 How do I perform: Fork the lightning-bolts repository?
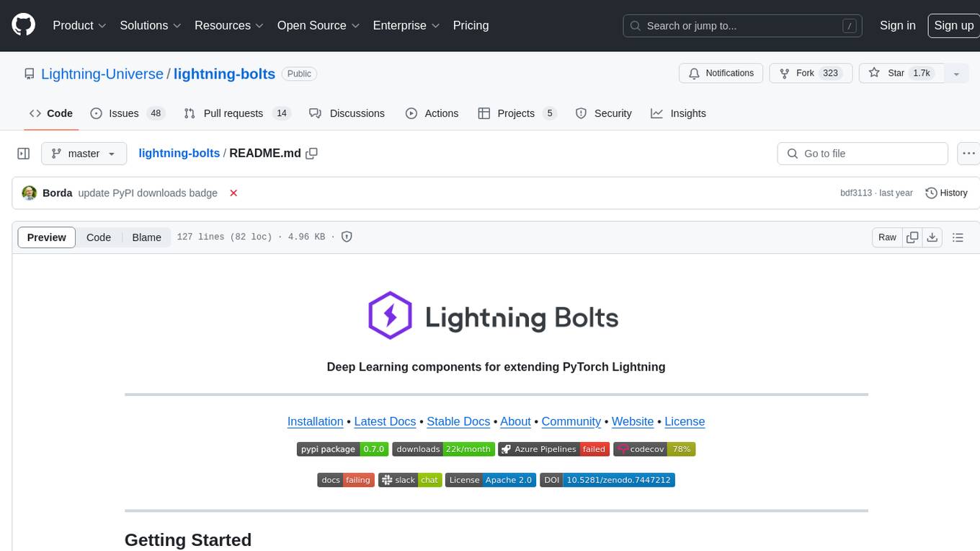(x=811, y=74)
